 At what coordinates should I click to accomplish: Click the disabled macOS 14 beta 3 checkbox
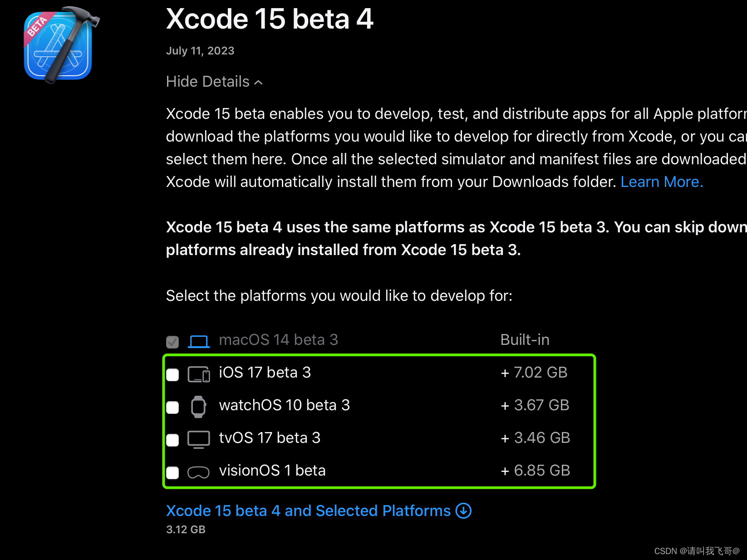click(x=172, y=341)
